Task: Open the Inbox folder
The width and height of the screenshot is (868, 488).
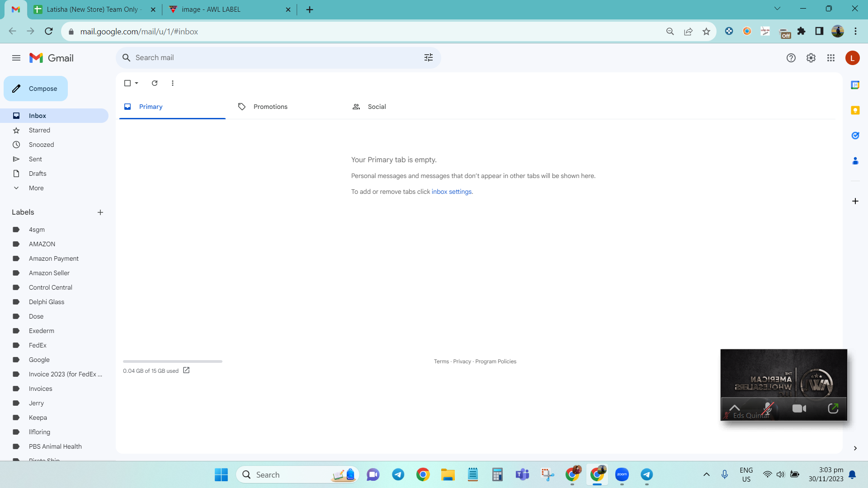Action: click(x=54, y=116)
